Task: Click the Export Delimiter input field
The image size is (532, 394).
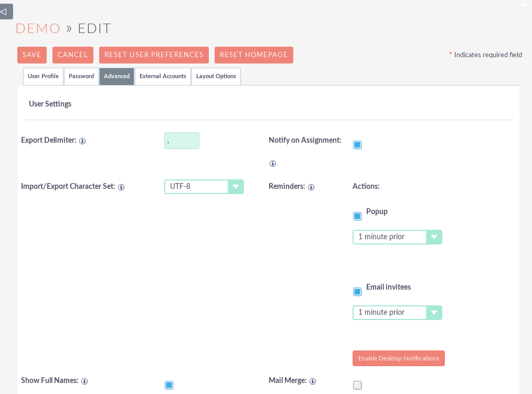Action: [x=182, y=141]
